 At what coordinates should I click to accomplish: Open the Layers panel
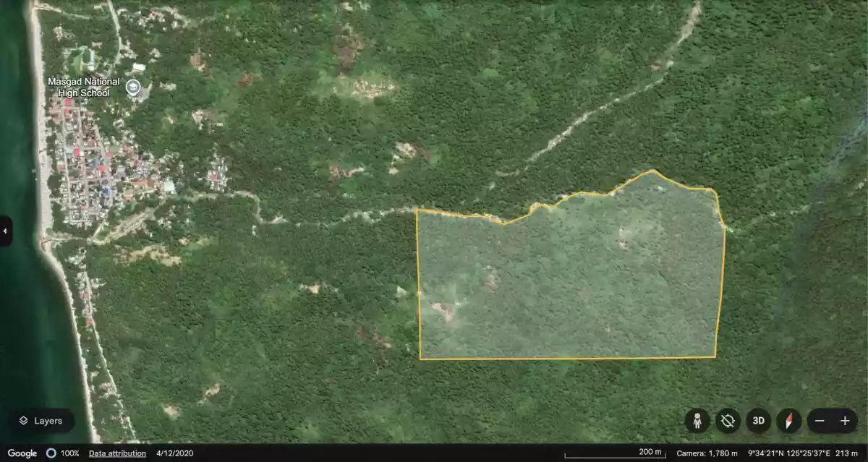point(41,421)
